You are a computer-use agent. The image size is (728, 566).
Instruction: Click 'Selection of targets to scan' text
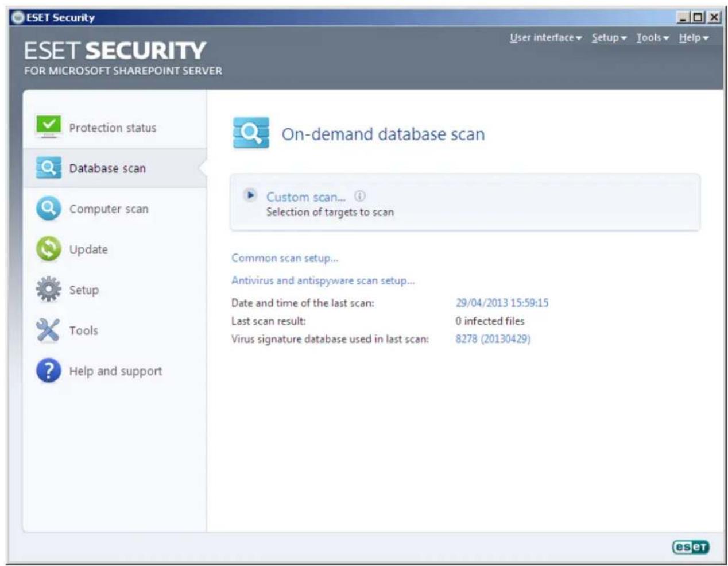coord(330,212)
